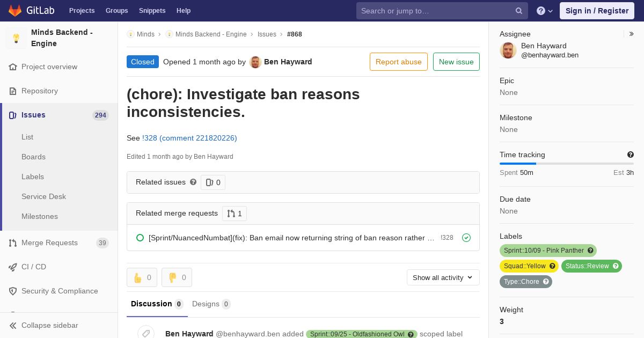Click the Security & Compliance shield icon

pyautogui.click(x=13, y=291)
